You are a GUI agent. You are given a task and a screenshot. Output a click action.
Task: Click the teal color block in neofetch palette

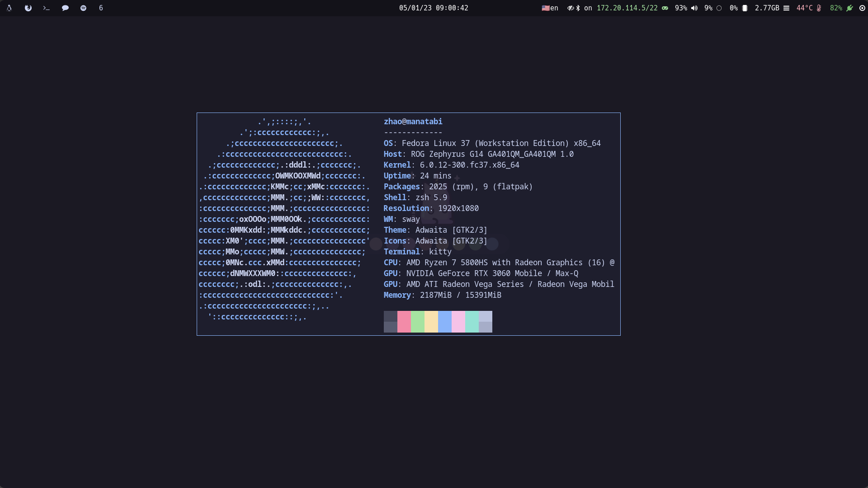pos(472,322)
